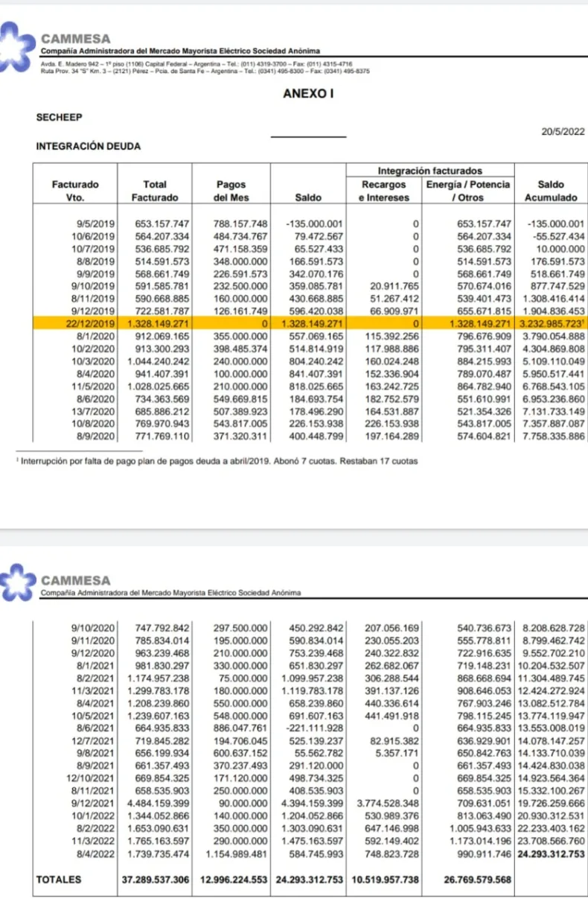
Task: Click the accumulated balance 3.232.985.723 footnote cell
Action: pos(552,324)
